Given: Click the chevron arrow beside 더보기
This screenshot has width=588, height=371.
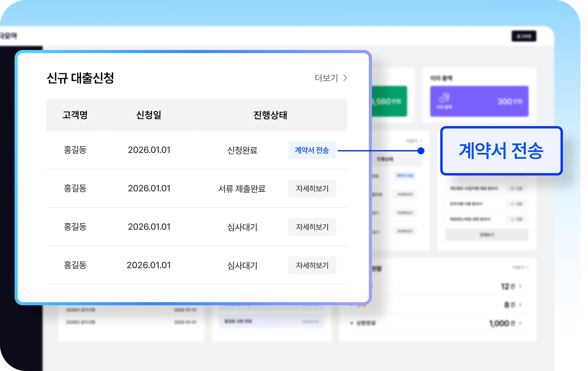Looking at the screenshot, I should [345, 78].
